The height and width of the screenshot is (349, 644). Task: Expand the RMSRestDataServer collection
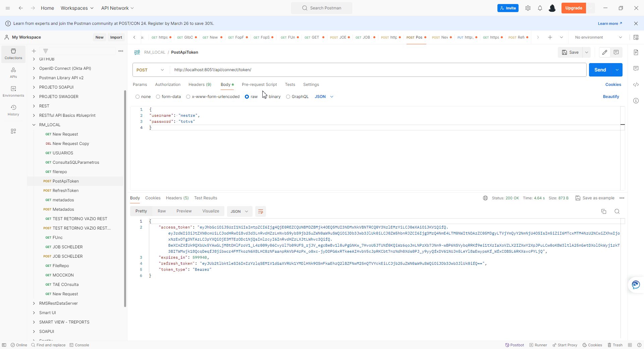pyautogui.click(x=34, y=303)
